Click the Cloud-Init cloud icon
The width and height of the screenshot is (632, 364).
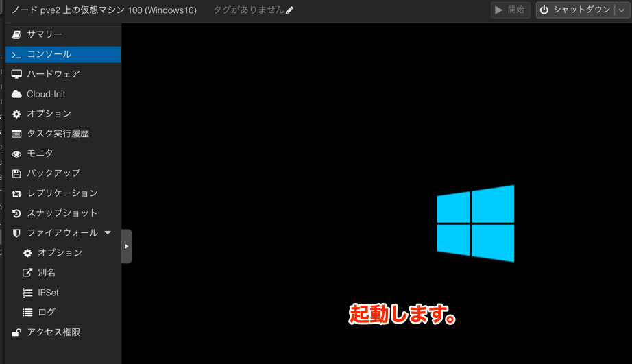click(x=17, y=94)
